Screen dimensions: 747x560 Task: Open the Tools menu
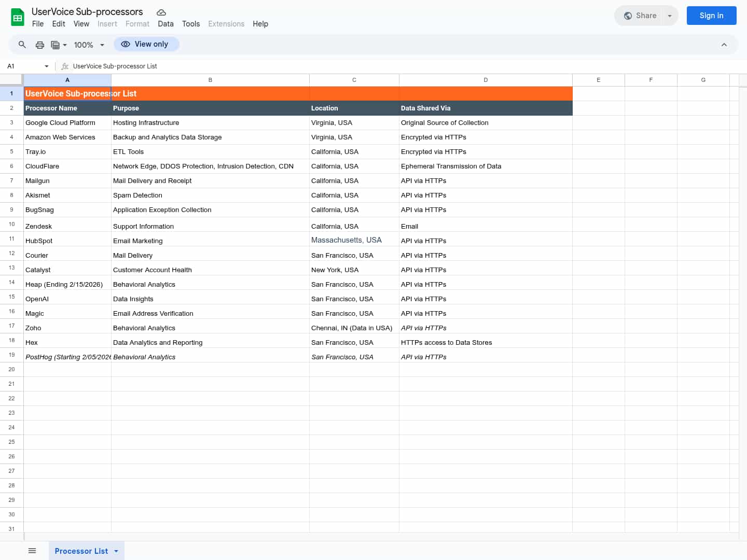[x=191, y=24]
